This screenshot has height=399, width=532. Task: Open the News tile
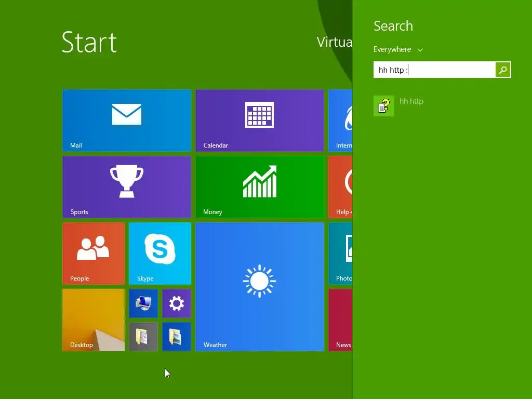pos(341,320)
